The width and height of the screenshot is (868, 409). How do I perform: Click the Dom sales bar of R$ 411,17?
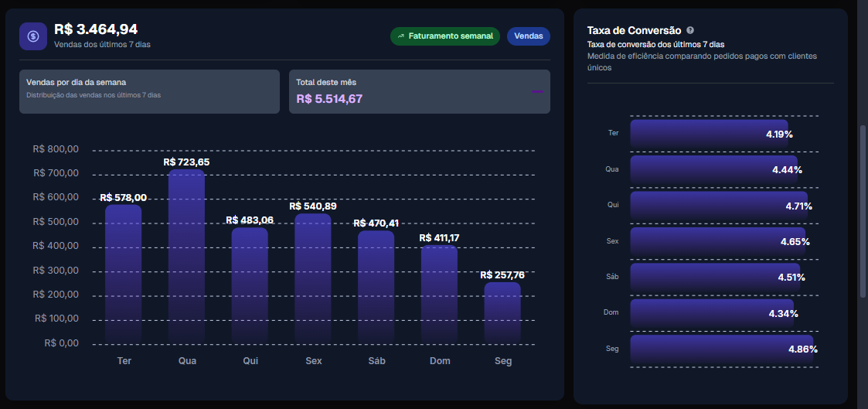pyautogui.click(x=439, y=294)
